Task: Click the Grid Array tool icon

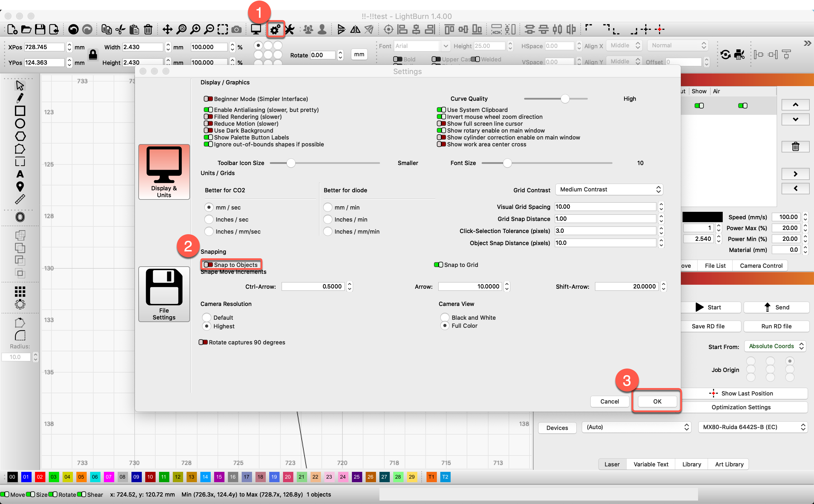Action: tap(20, 292)
